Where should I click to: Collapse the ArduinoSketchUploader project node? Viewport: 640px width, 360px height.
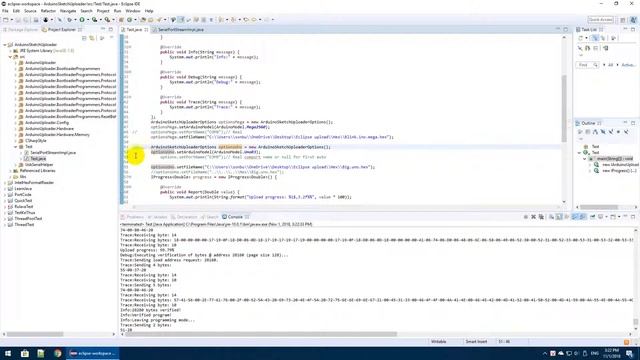click(x=5, y=44)
